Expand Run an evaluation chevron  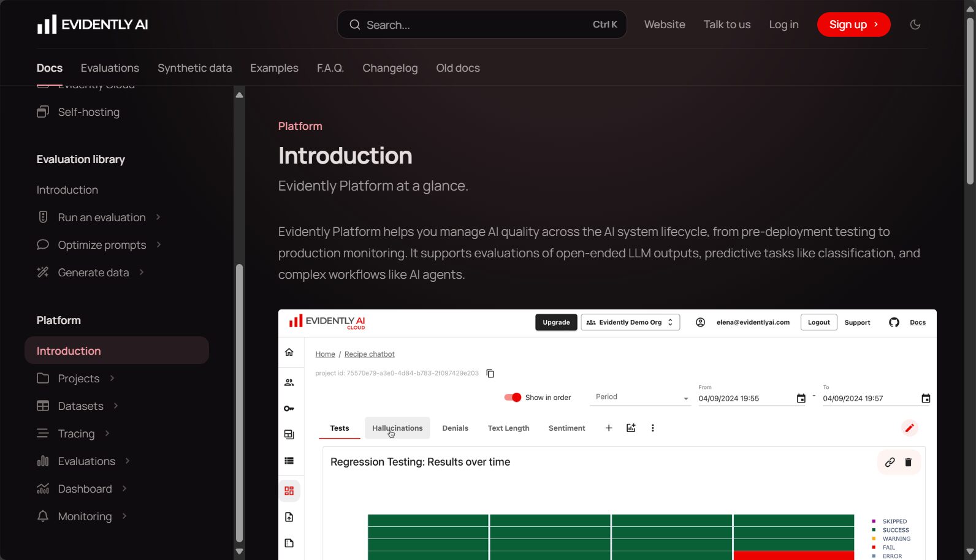coord(158,217)
